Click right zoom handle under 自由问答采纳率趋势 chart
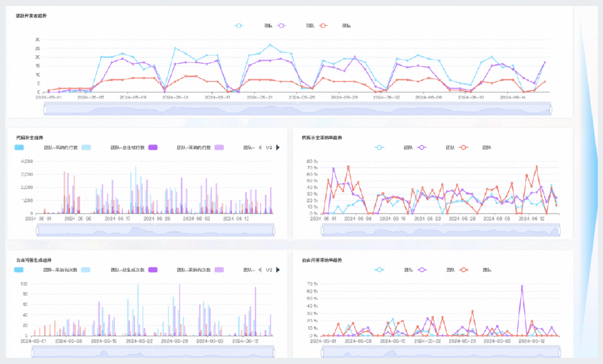603x364 pixels. coord(559,354)
